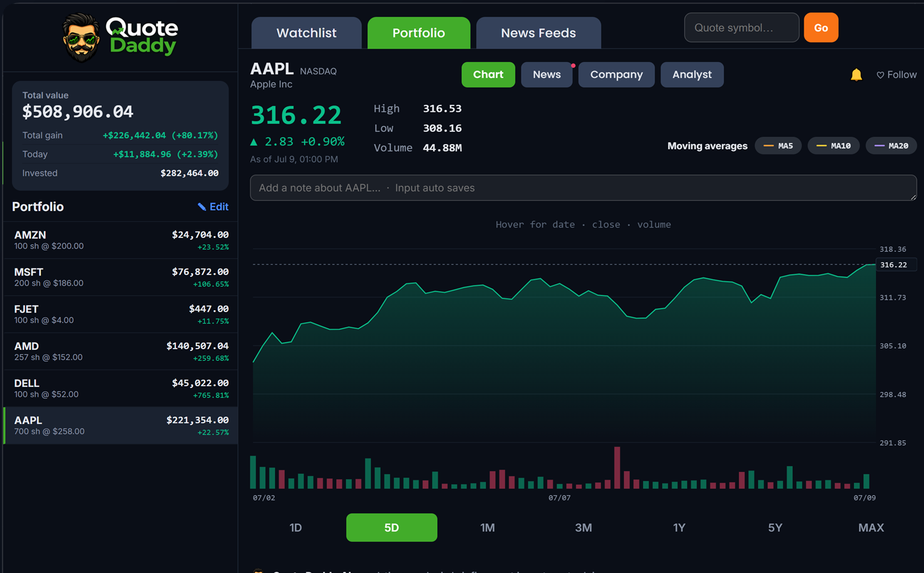Select the DELL holding
Image resolution: width=924 pixels, height=573 pixels.
point(120,388)
